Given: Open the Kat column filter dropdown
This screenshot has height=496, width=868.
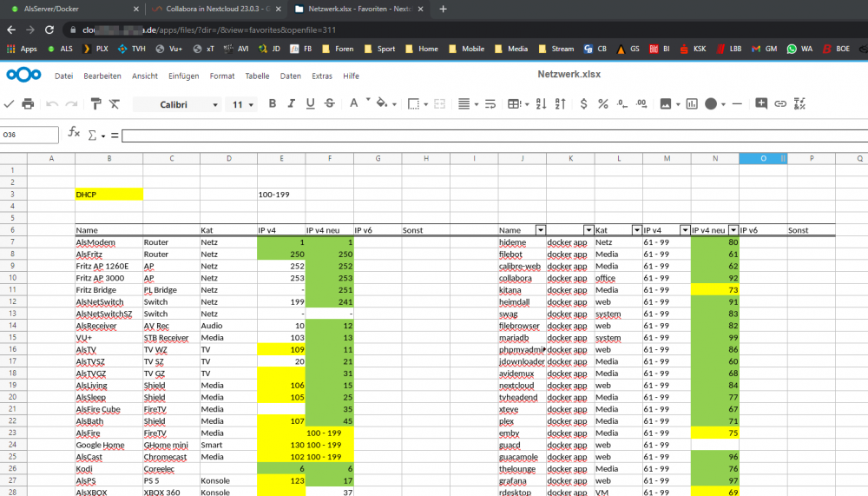Looking at the screenshot, I should [636, 230].
